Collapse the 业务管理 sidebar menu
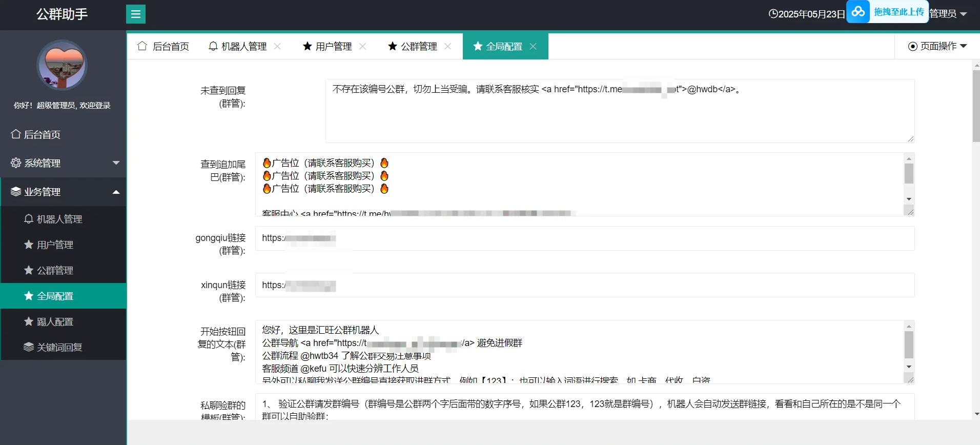The width and height of the screenshot is (980, 445). (64, 192)
